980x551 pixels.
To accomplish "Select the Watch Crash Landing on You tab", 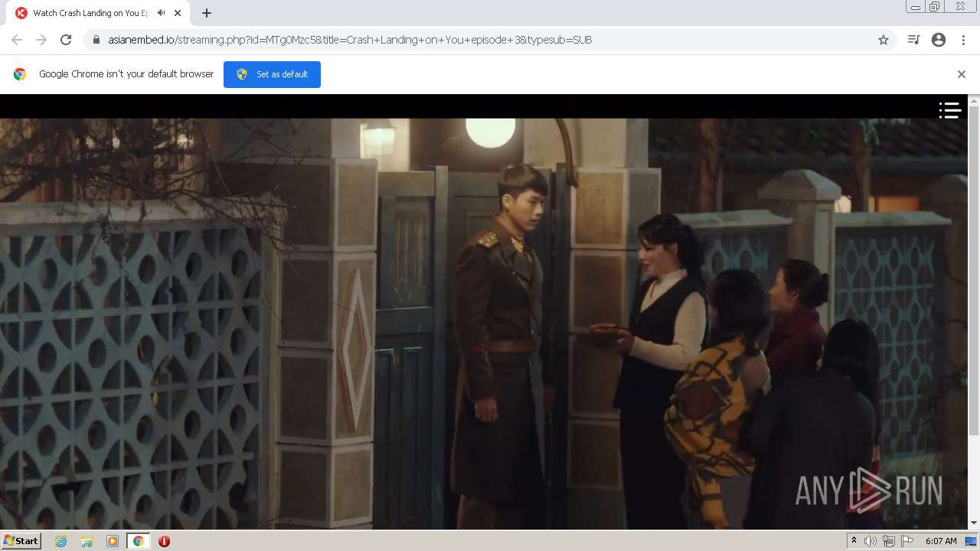I will (x=98, y=13).
